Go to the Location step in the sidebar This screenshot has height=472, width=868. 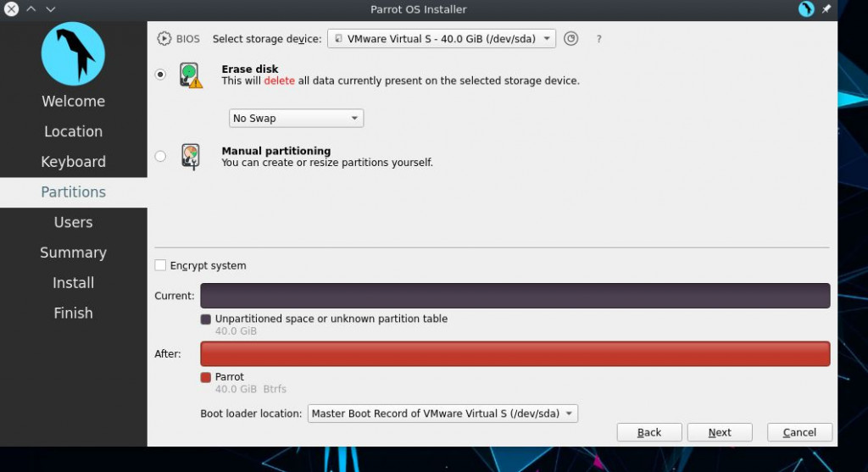pos(73,131)
